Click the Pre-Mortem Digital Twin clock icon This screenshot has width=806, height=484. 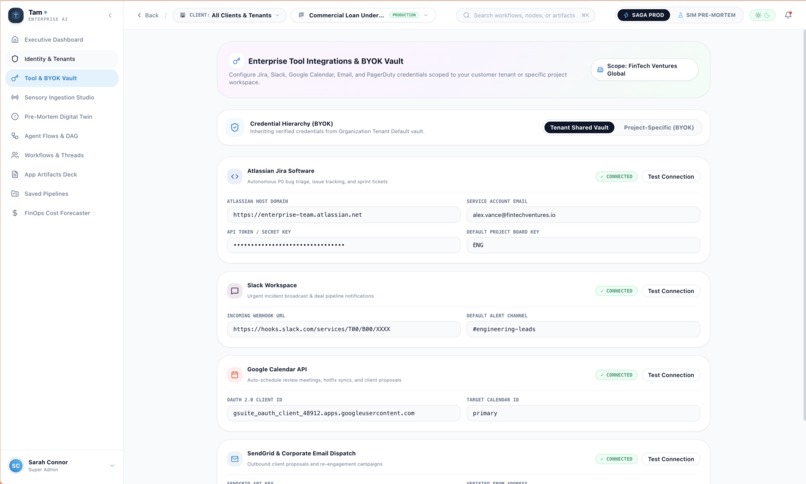tap(15, 117)
